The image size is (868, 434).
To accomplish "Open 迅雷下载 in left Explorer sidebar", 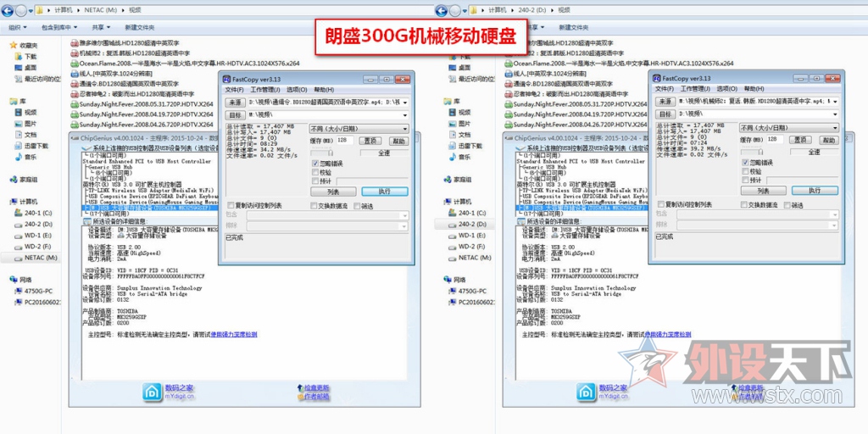I will 31,146.
